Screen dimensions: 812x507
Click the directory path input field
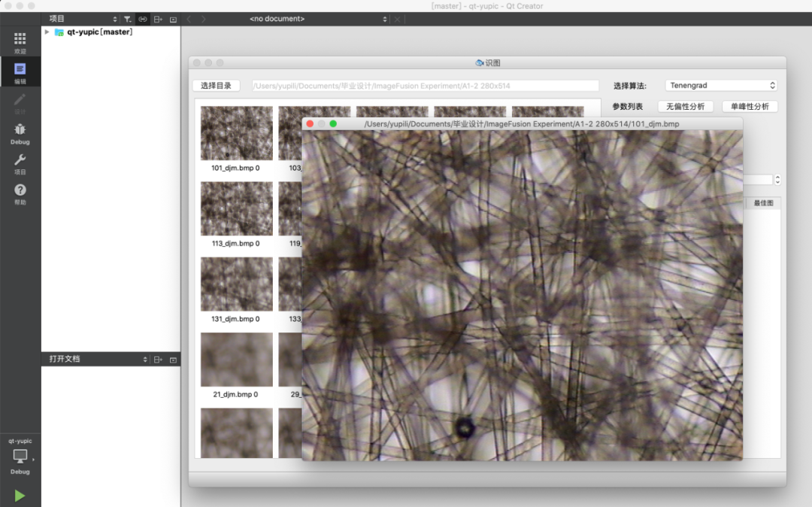click(425, 86)
